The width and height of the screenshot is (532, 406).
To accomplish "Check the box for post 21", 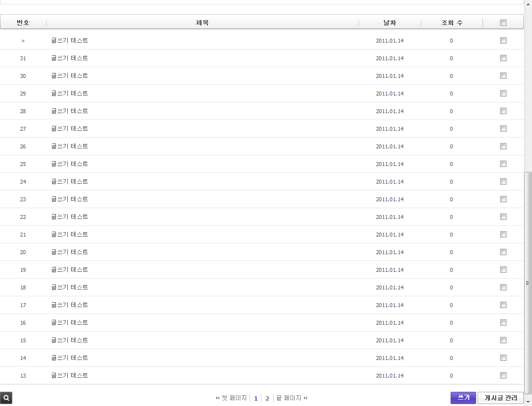I will (503, 235).
